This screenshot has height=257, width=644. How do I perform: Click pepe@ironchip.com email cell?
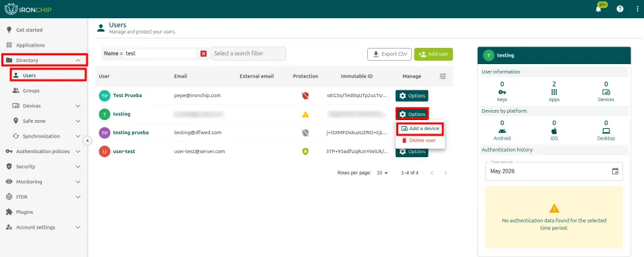pos(197,95)
